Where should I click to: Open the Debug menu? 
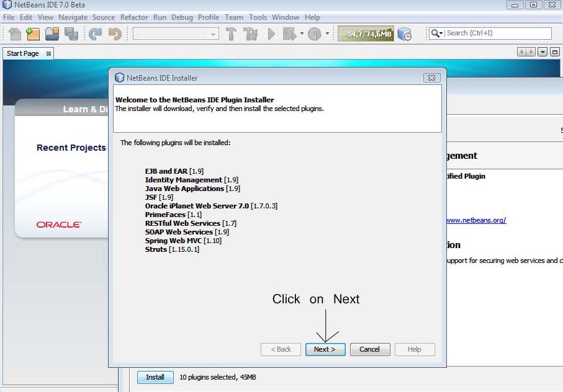point(182,17)
